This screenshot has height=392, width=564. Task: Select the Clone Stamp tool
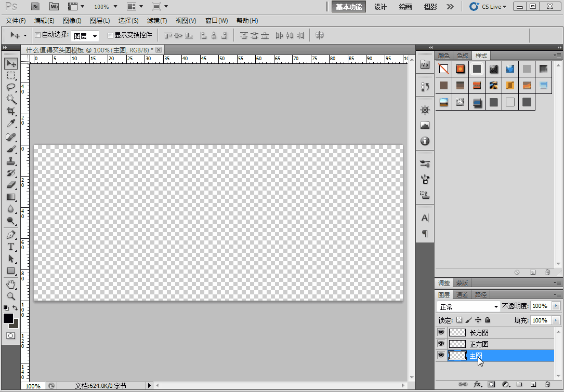11,161
